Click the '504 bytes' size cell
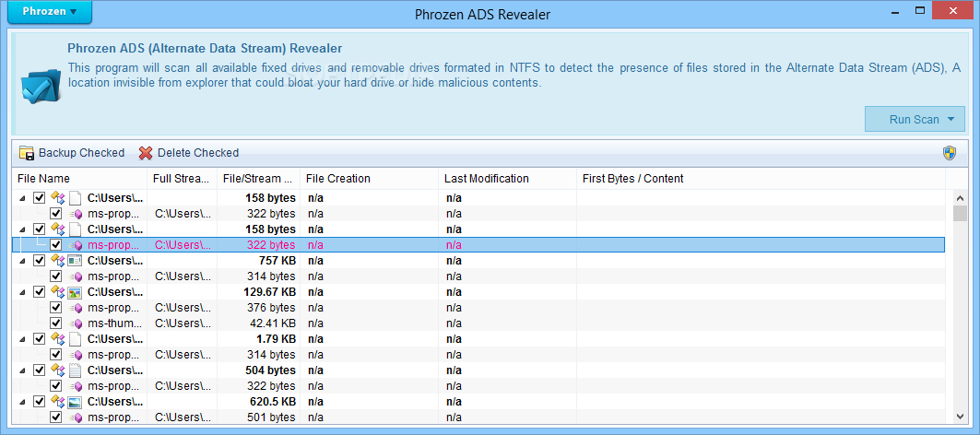The image size is (980, 435). [x=271, y=370]
